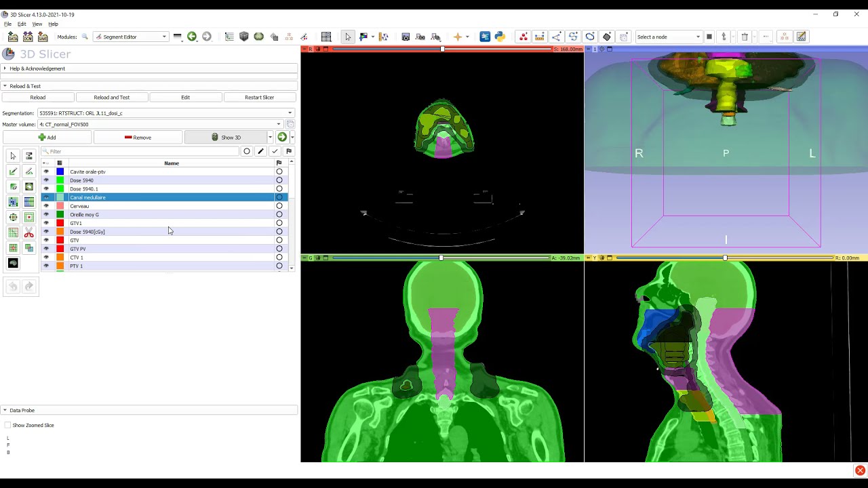Click the markups ruler line icon

pos(540,37)
